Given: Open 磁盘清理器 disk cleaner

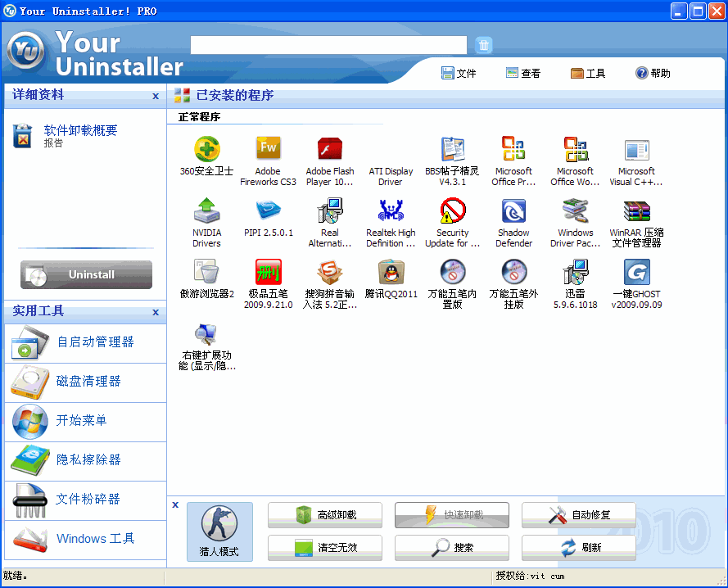Looking at the screenshot, I should click(85, 382).
